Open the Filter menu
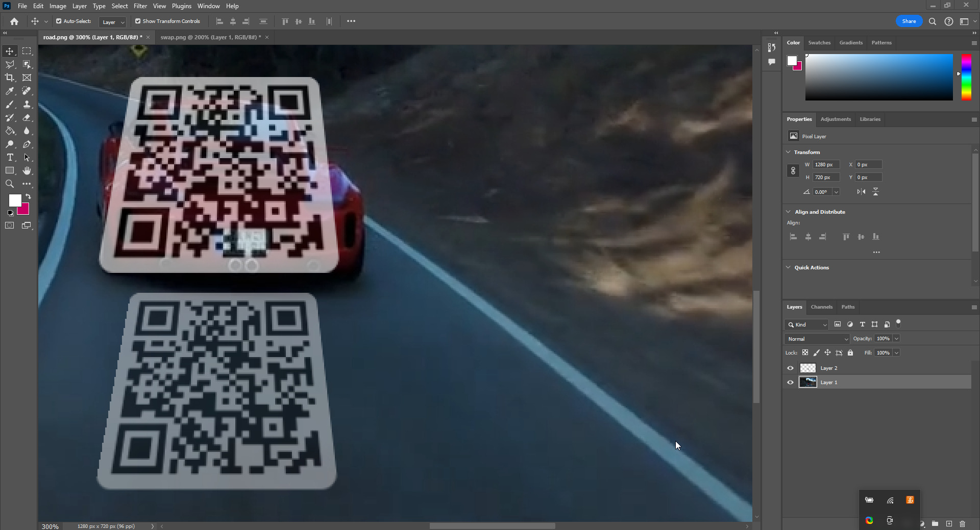The width and height of the screenshot is (980, 530). [140, 6]
